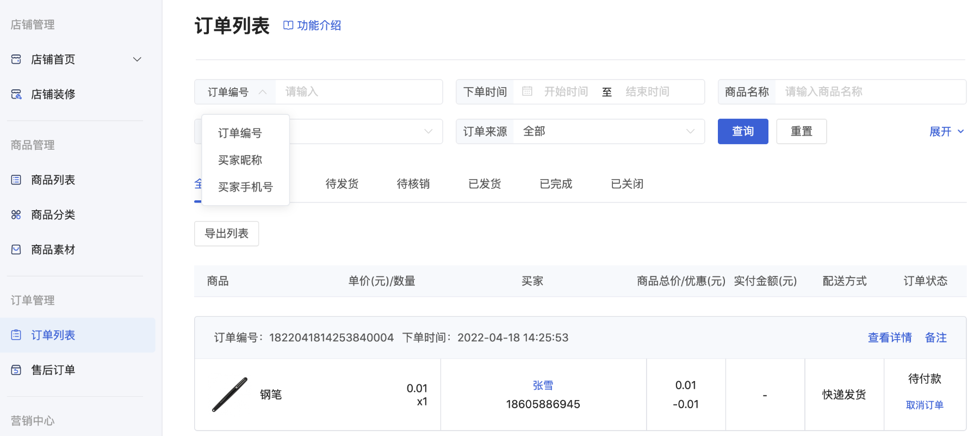Click the 商品分类 category icon
The height and width of the screenshot is (436, 980).
(16, 214)
